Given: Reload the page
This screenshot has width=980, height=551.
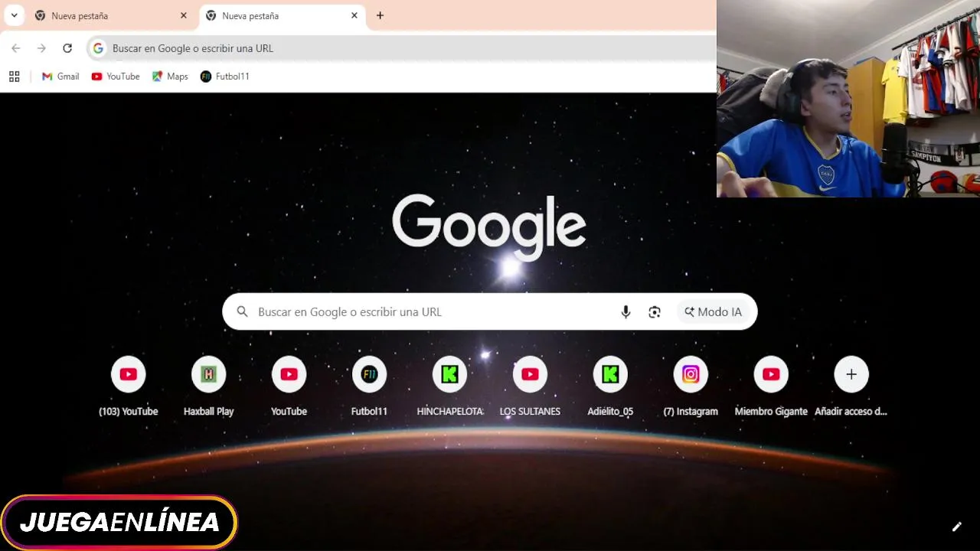Looking at the screenshot, I should 67,48.
